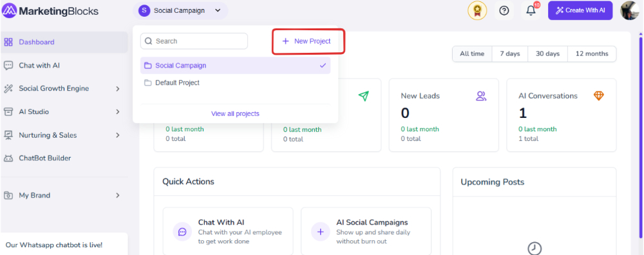This screenshot has height=255, width=644.
Task: Click the paper plane send icon
Action: point(363,96)
